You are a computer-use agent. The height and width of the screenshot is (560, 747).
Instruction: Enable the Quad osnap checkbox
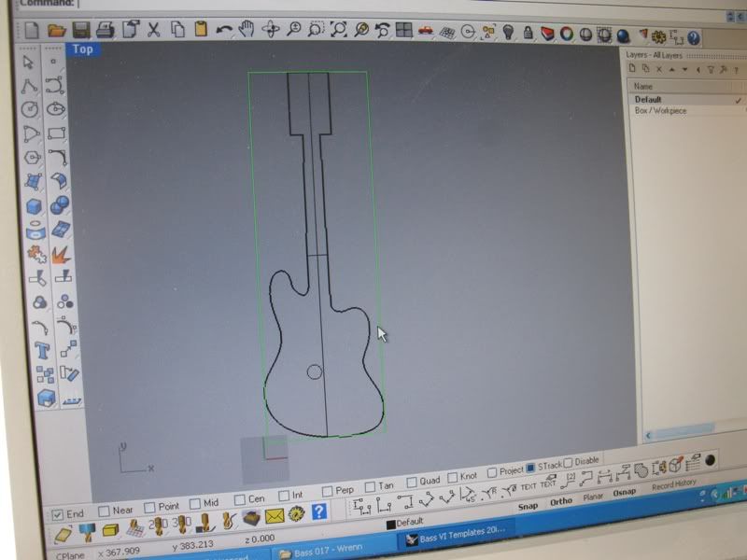tap(412, 483)
